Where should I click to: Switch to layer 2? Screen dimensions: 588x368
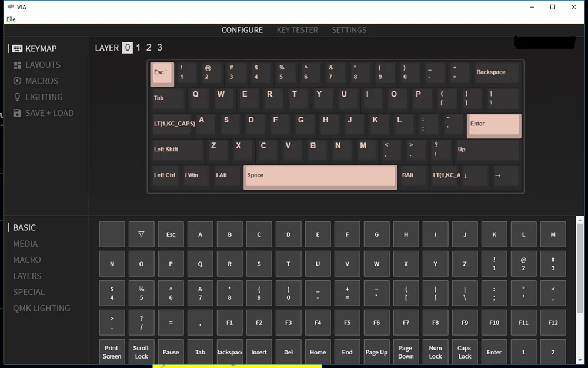[149, 48]
